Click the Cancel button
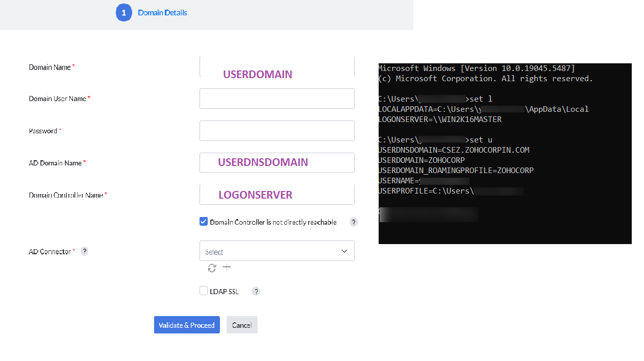The image size is (644, 361). (x=241, y=325)
